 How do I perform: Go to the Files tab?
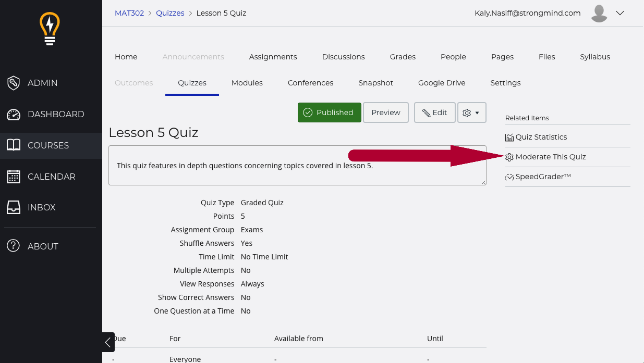pyautogui.click(x=547, y=57)
